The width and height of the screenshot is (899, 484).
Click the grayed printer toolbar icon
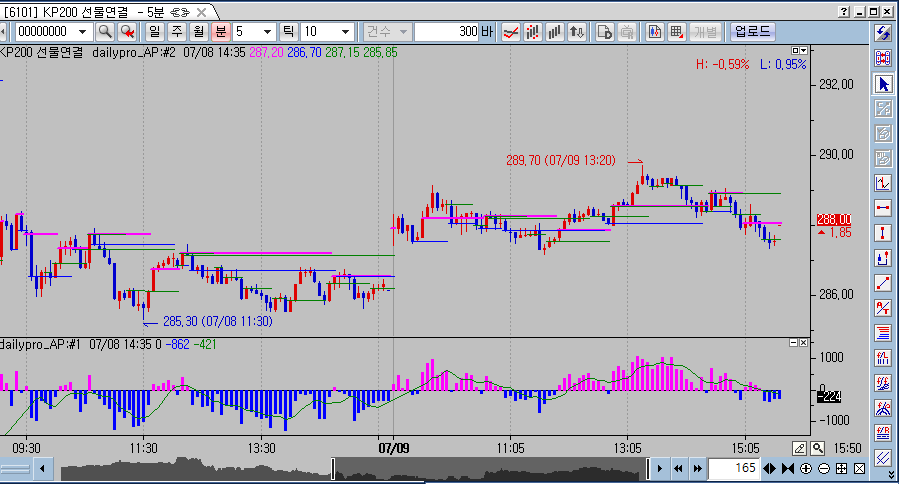pyautogui.click(x=627, y=32)
